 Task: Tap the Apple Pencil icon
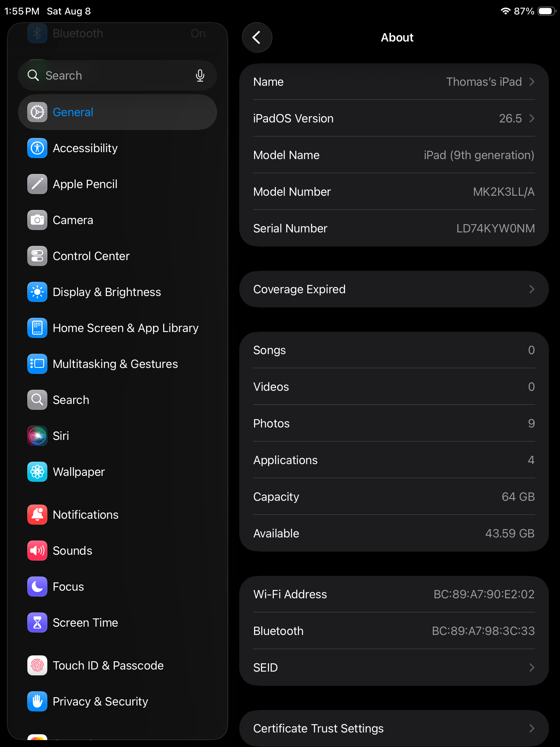pyautogui.click(x=37, y=184)
